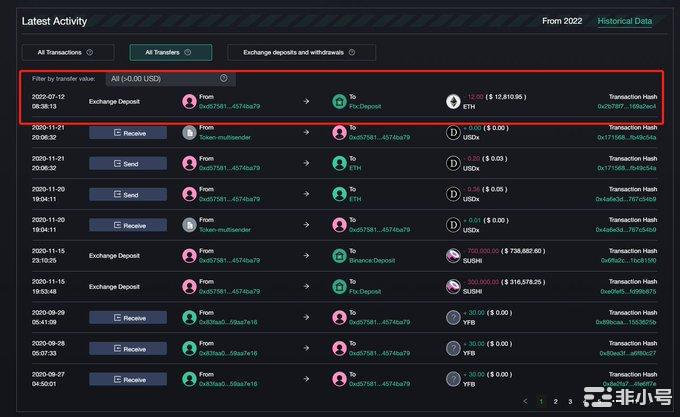Click the SUSHI token icon in the 700,000 transfer row
680x417 pixels.
pos(452,256)
